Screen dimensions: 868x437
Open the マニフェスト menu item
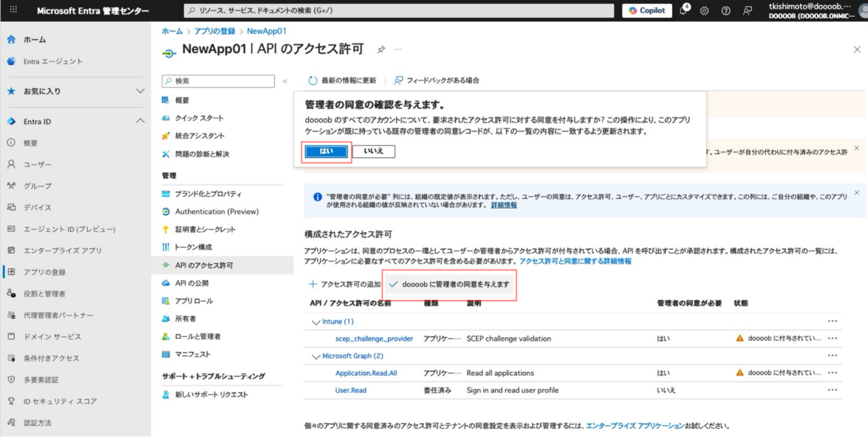(193, 354)
